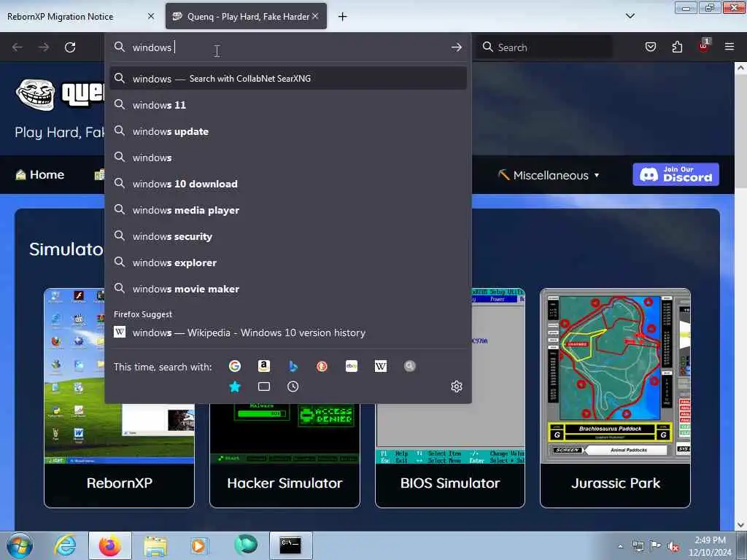Image resolution: width=747 pixels, height=560 pixels.
Task: Choose Search with CollabNet SearXNG row
Action: point(287,79)
